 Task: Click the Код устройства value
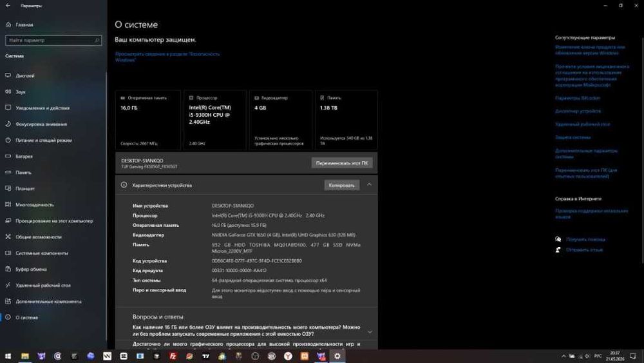point(257,260)
